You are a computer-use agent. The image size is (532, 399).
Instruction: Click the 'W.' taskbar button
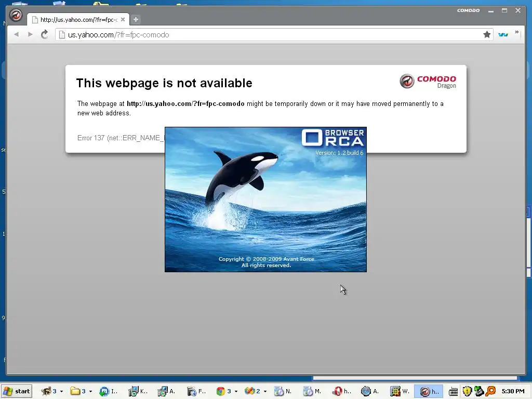[x=401, y=391]
